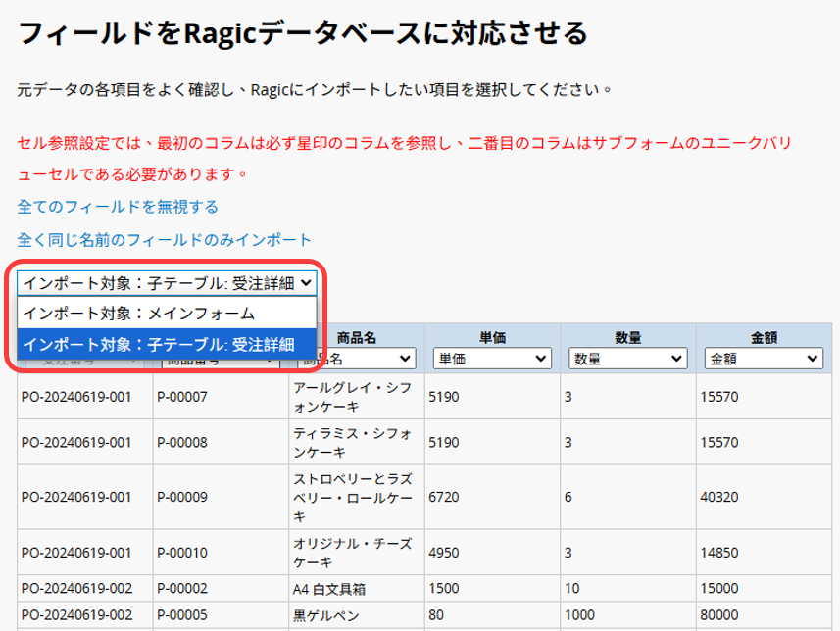Select 'インポート対象：子テーブル: 受注詳細' option
The width and height of the screenshot is (840, 631).
167,344
